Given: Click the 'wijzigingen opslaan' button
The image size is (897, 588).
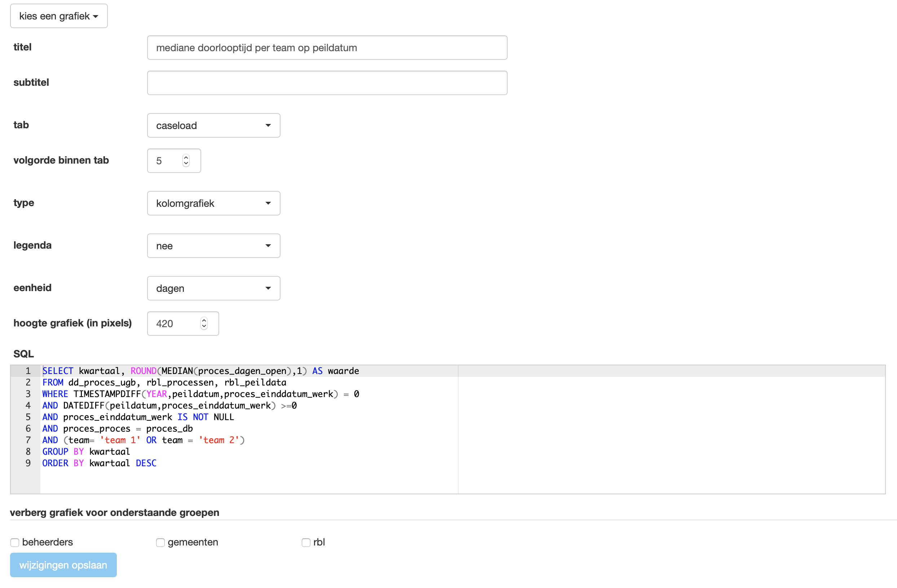Looking at the screenshot, I should 63,565.
